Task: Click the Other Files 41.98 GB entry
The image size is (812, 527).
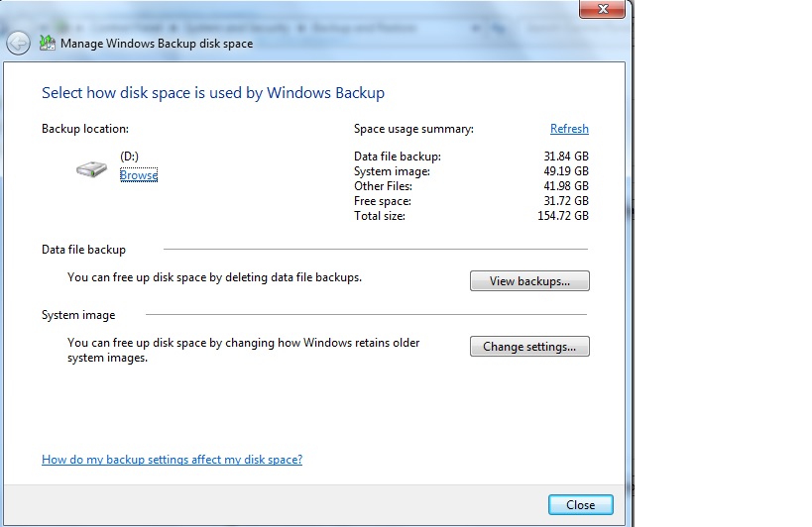Action: tap(471, 185)
